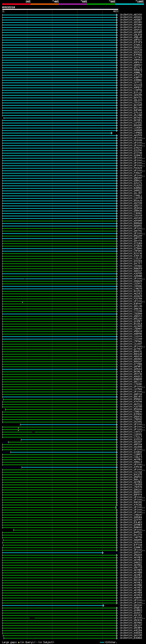Open hit UniRef100_Q9SVR0
Viewport: 146px width, 644px height.
coord(131,22)
